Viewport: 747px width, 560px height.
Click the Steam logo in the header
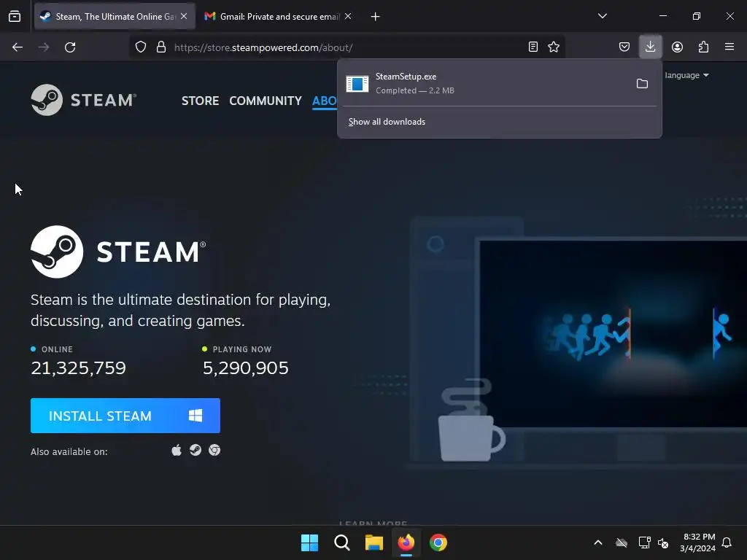(84, 100)
